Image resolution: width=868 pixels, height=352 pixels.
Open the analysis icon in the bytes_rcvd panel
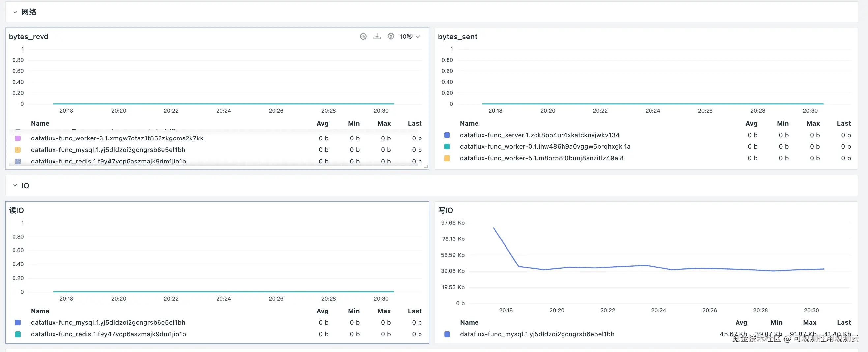[x=363, y=36]
